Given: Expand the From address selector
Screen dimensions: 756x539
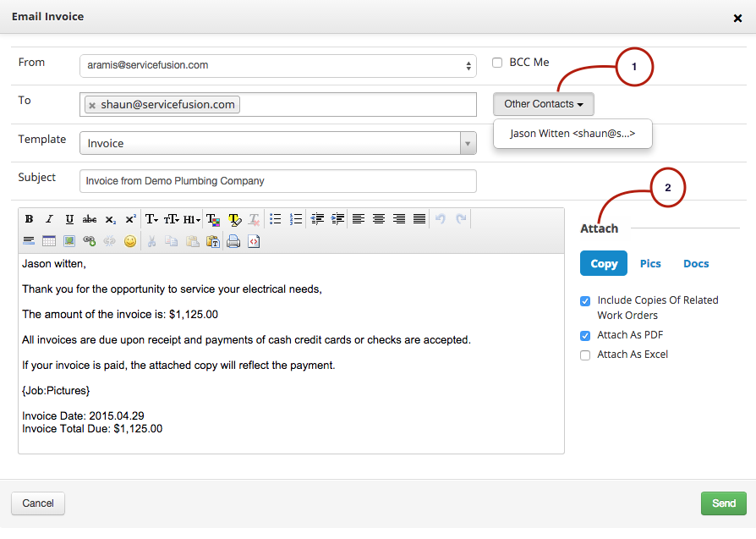Looking at the screenshot, I should point(470,65).
